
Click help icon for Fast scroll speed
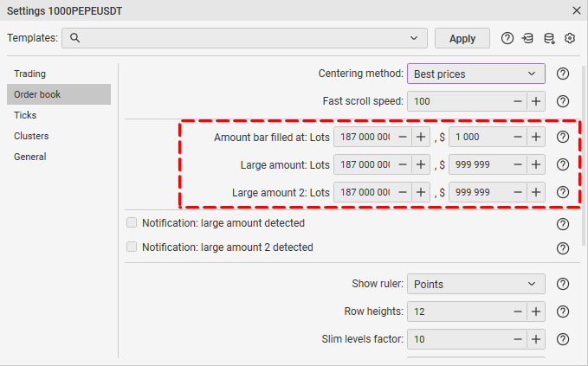[x=563, y=101]
